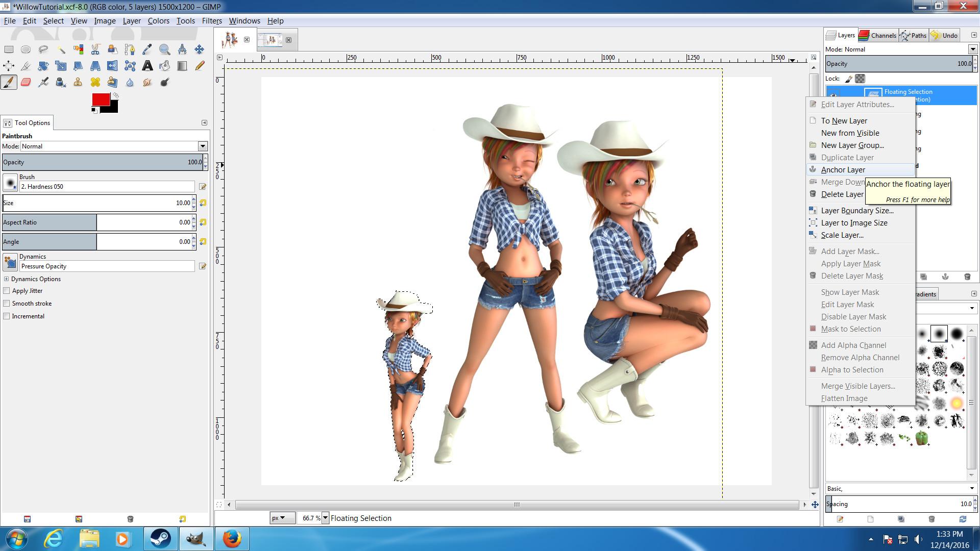Select the Fuzzy Select magic wand tool

61,49
